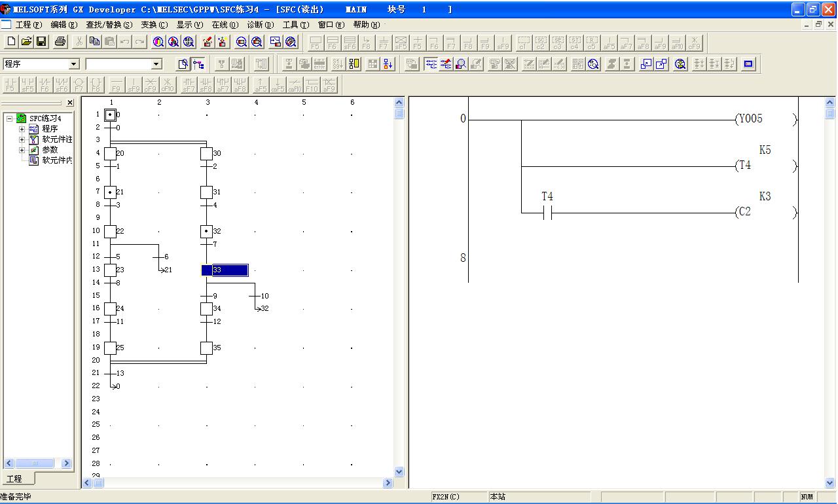The image size is (838, 504).
Task: Open the 程序 dropdown list
Action: click(73, 64)
